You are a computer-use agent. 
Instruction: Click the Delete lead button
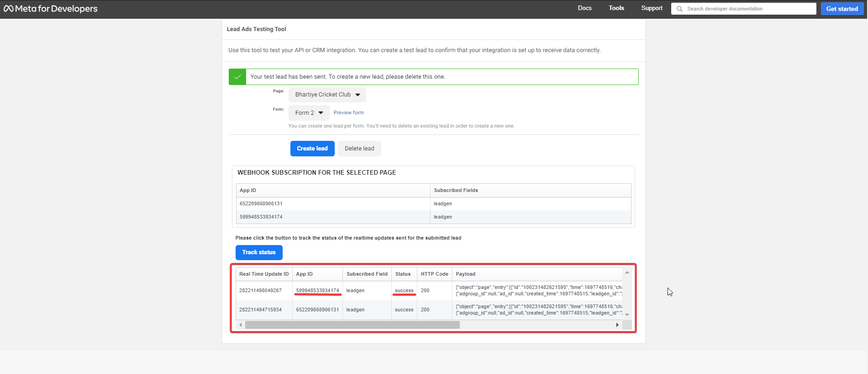(359, 149)
